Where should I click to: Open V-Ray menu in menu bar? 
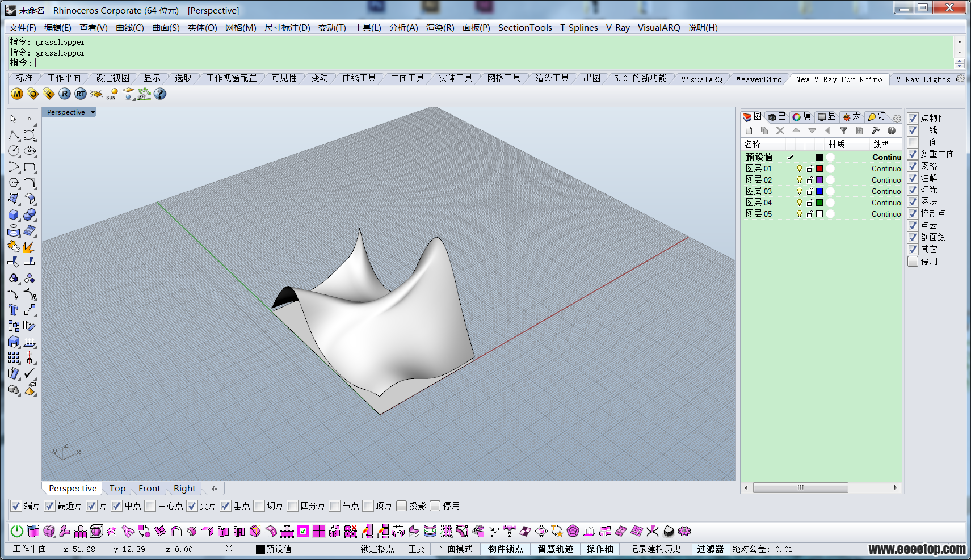[617, 27]
